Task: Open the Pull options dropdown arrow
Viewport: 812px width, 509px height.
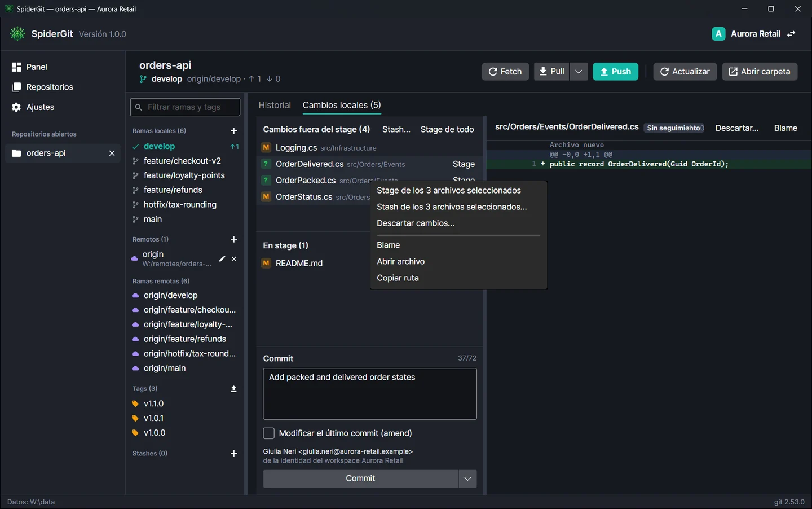Action: pyautogui.click(x=579, y=72)
